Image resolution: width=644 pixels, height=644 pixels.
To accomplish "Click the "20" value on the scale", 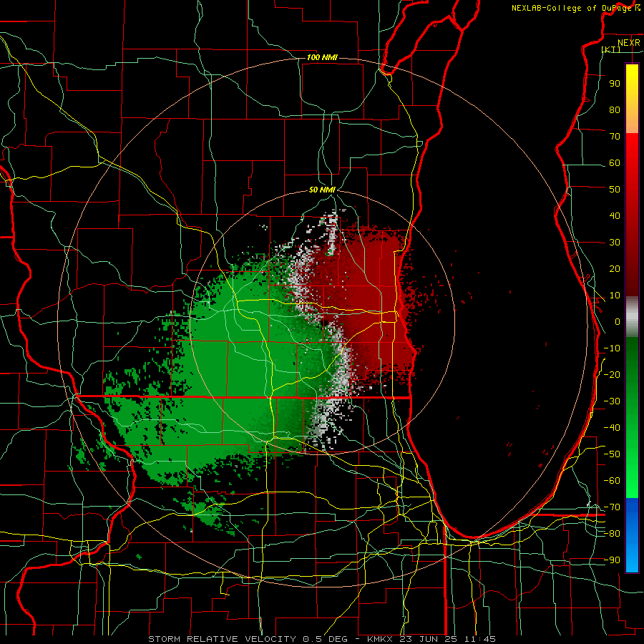I will point(615,268).
